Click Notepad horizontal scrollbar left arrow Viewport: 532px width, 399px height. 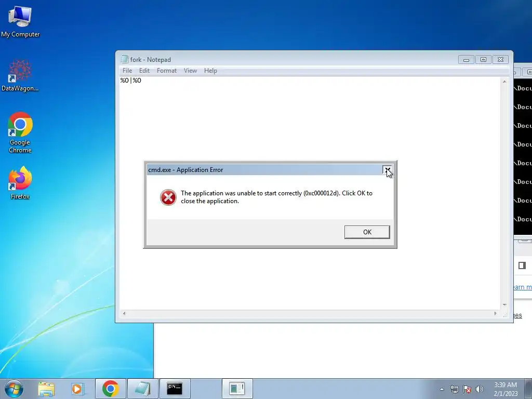(124, 313)
